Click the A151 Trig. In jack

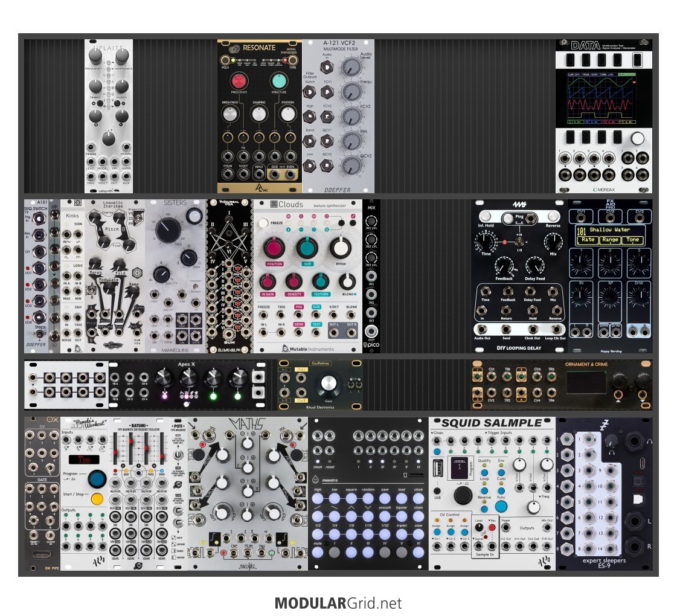click(x=39, y=219)
